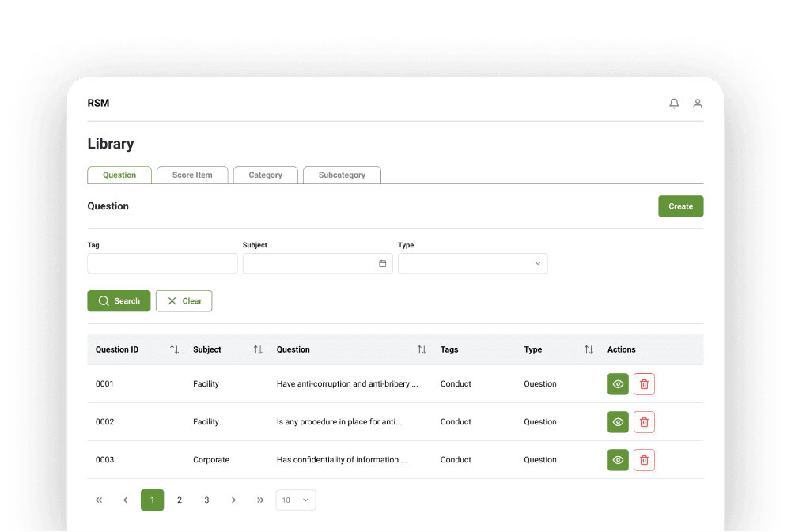The height and width of the screenshot is (532, 791).
Task: Delete question 0003 with trash icon
Action: pos(644,460)
